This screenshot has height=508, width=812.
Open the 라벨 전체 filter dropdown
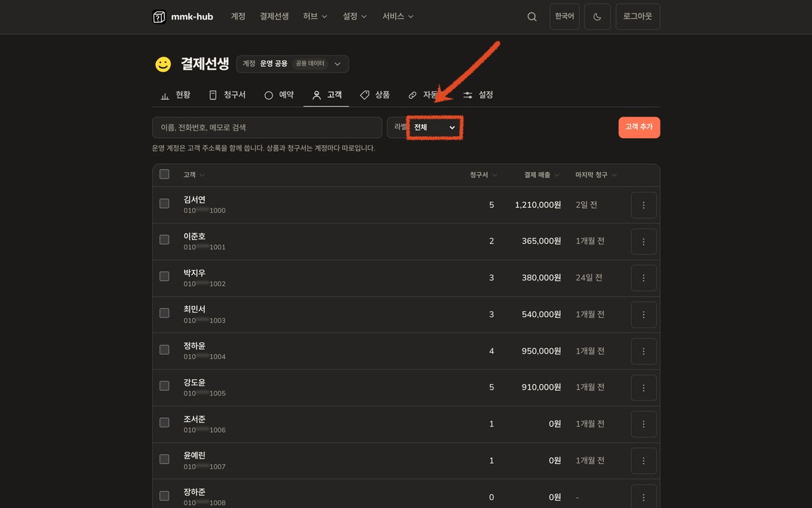point(435,127)
